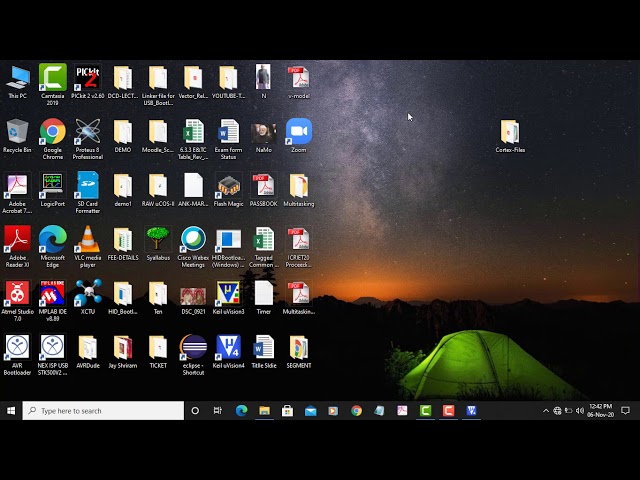The image size is (640, 480).
Task: Open the Recycle Bin
Action: 17,133
